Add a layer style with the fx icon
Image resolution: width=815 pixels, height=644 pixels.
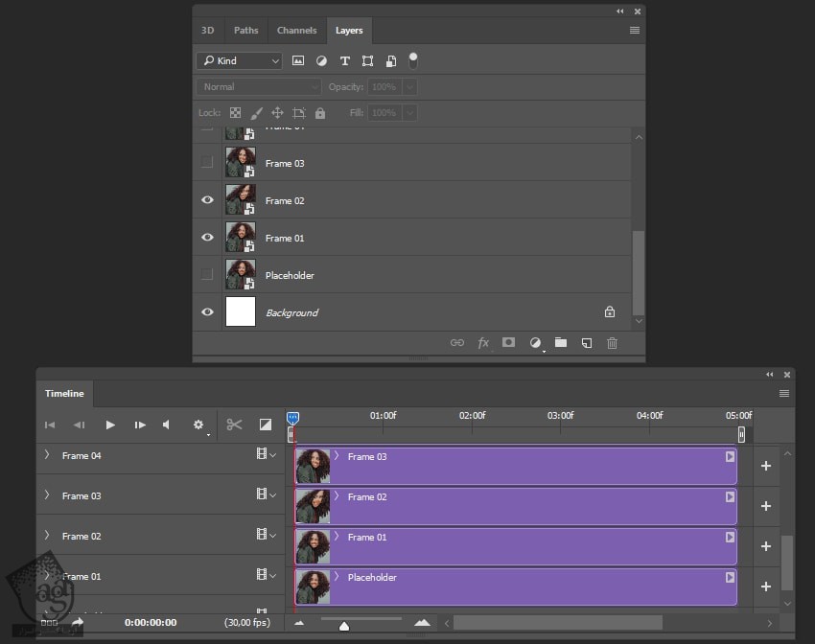(x=483, y=342)
